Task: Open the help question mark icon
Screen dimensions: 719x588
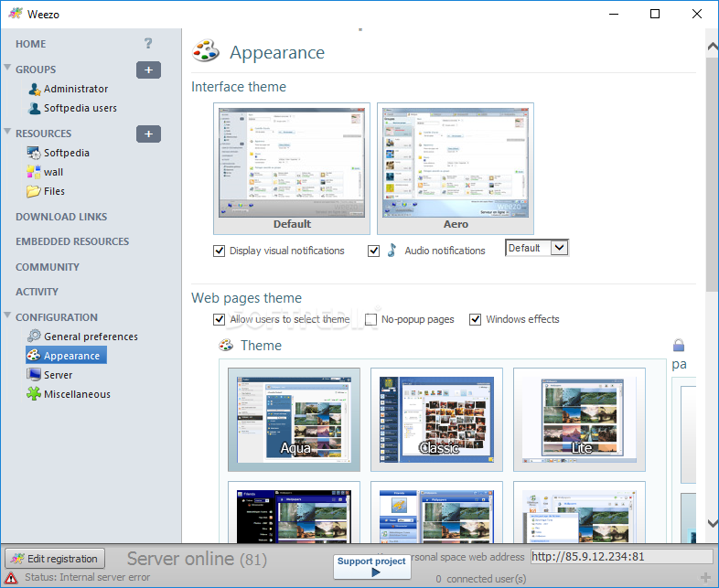Action: click(148, 44)
